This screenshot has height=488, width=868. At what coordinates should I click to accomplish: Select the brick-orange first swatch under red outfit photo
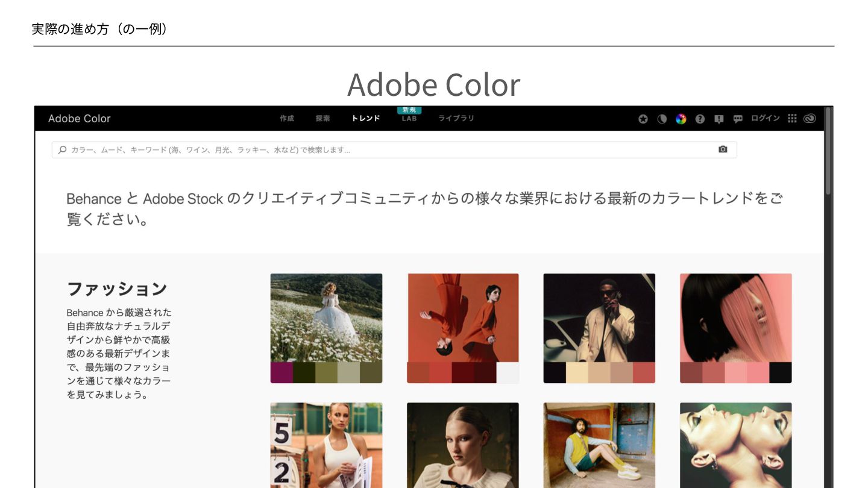pos(418,373)
